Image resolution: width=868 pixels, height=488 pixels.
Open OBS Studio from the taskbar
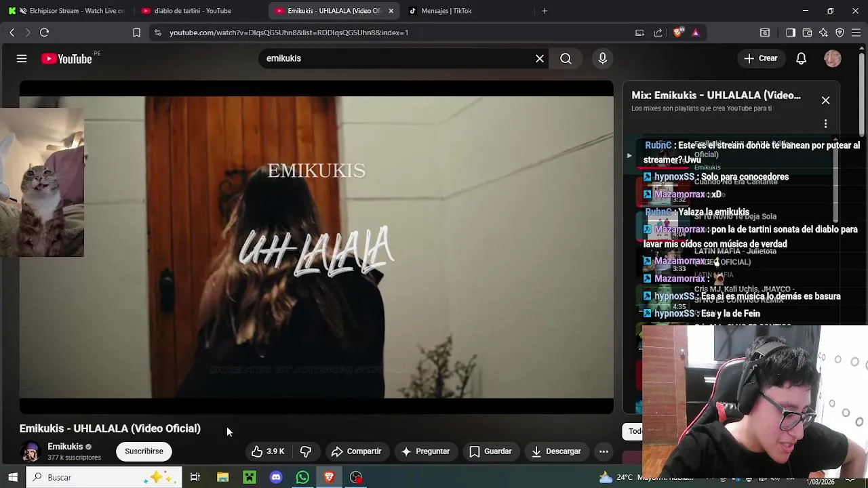click(356, 477)
